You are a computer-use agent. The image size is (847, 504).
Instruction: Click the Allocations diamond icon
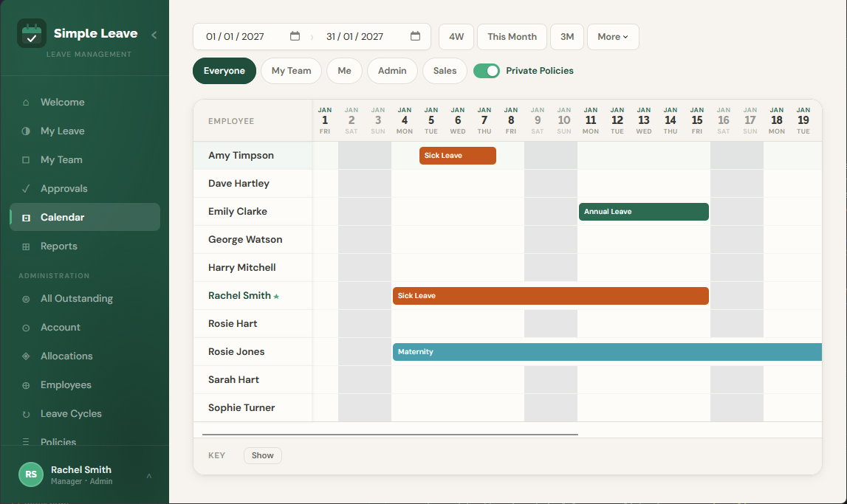[26, 356]
